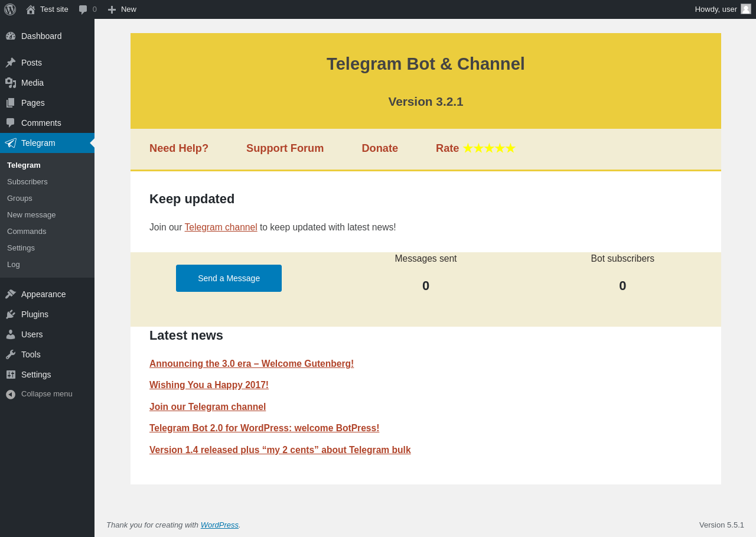Viewport: 756px width, 537px height.
Task: Click the Posts pin icon
Action: (x=11, y=63)
